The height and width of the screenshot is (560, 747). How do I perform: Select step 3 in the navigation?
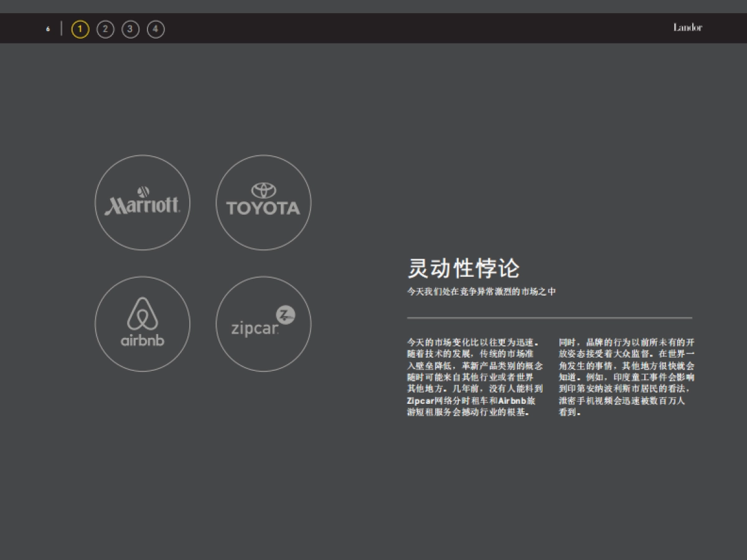(x=130, y=28)
